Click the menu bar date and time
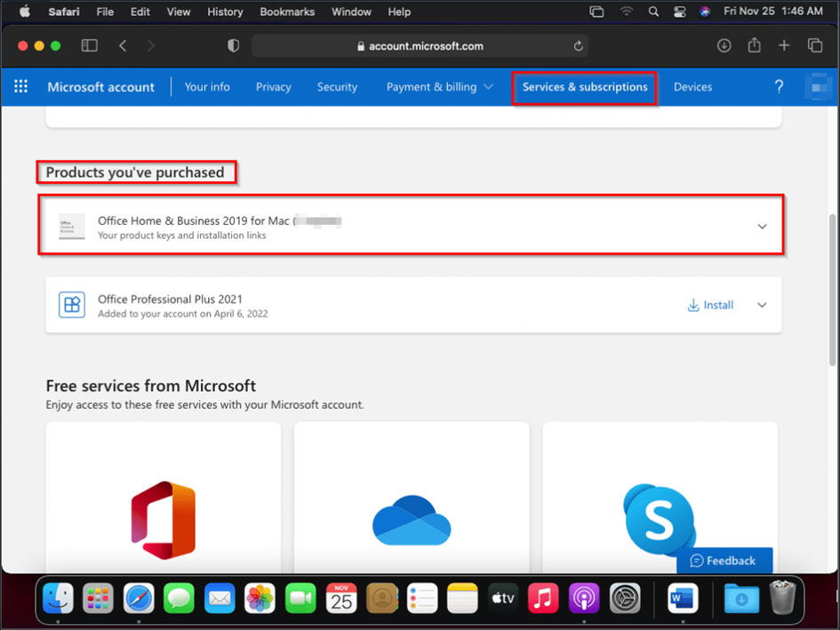Viewport: 840px width, 630px height. click(x=773, y=12)
